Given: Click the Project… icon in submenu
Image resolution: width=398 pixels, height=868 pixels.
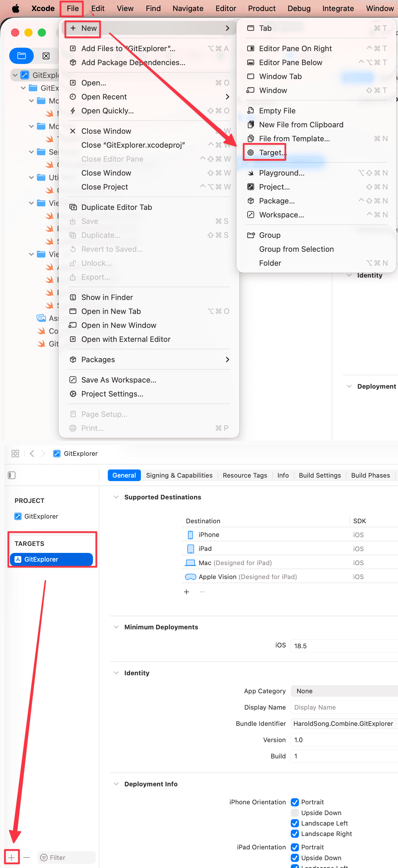Looking at the screenshot, I should (250, 187).
